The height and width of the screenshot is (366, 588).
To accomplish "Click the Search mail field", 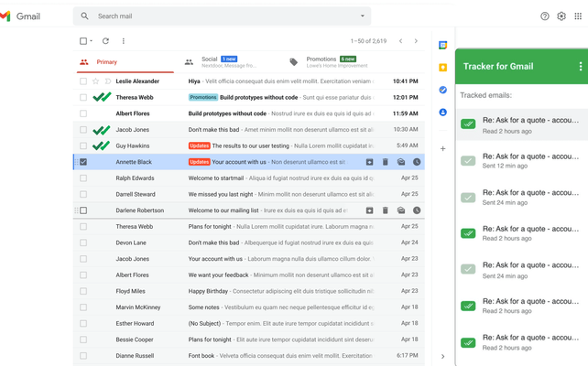I will (x=220, y=16).
